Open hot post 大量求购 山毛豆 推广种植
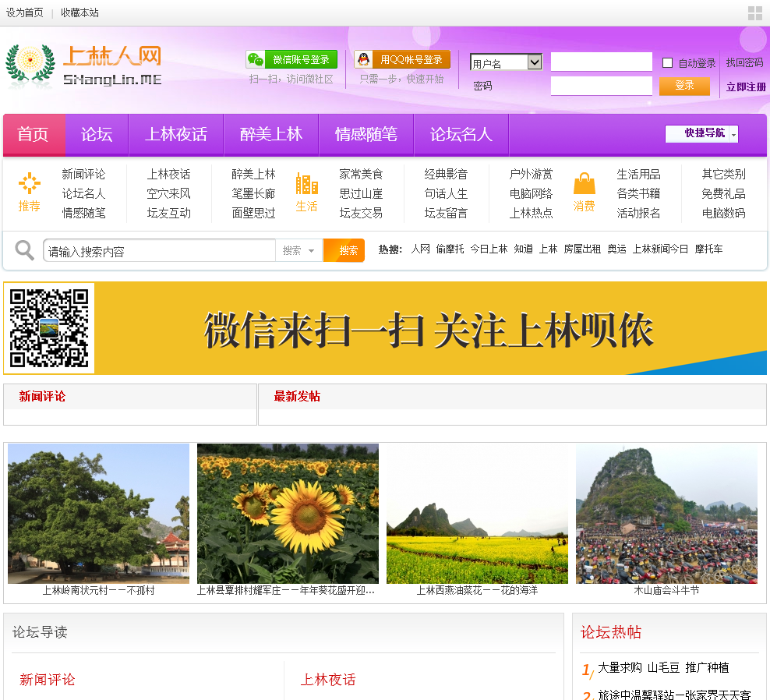 point(663,667)
